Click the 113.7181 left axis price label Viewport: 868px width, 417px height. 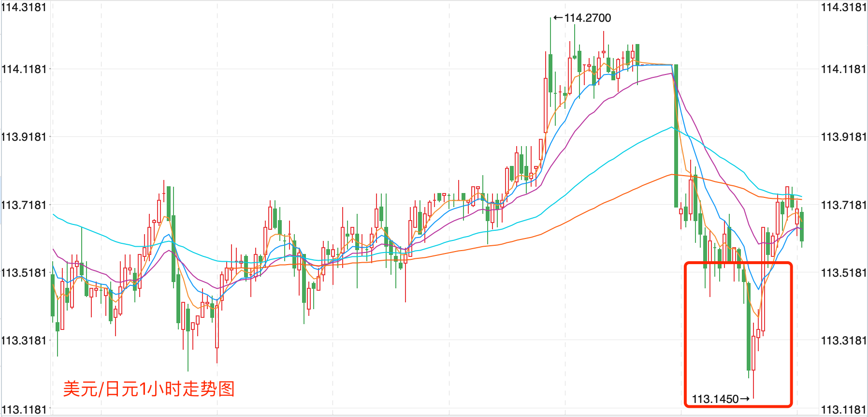(24, 205)
